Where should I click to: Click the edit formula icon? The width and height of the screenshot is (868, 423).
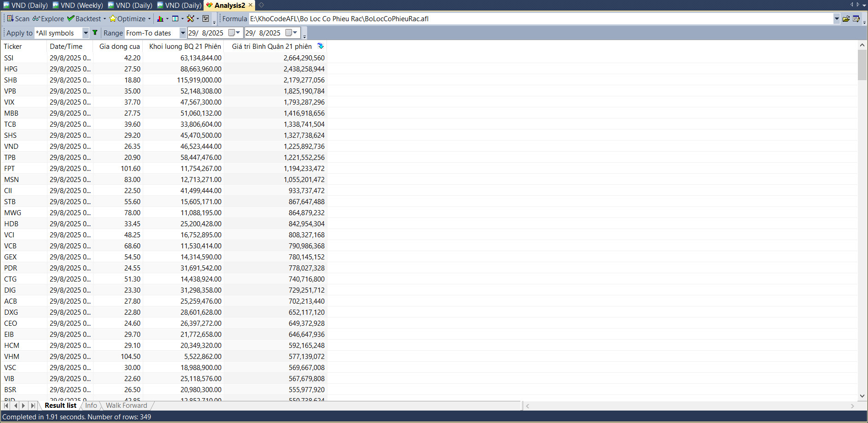pyautogui.click(x=856, y=19)
